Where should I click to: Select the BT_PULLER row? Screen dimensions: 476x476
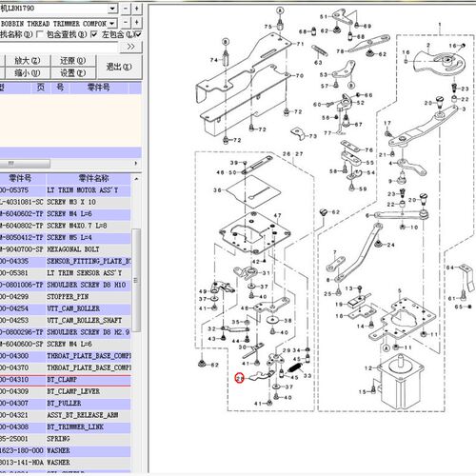tap(65, 403)
